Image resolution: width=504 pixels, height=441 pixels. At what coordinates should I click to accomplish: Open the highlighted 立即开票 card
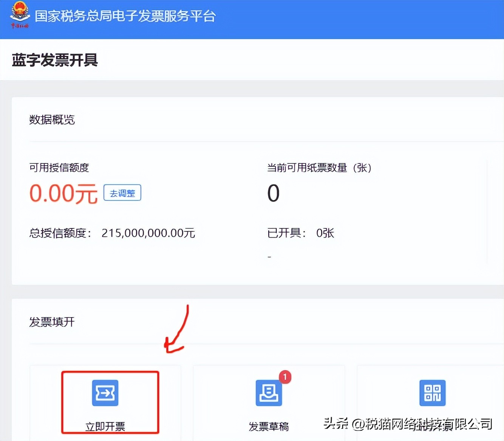coord(110,402)
